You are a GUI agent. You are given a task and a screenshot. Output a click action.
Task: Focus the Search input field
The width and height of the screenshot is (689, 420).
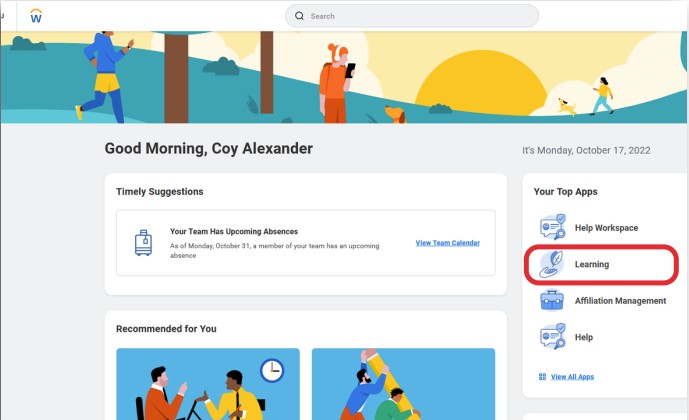(420, 16)
